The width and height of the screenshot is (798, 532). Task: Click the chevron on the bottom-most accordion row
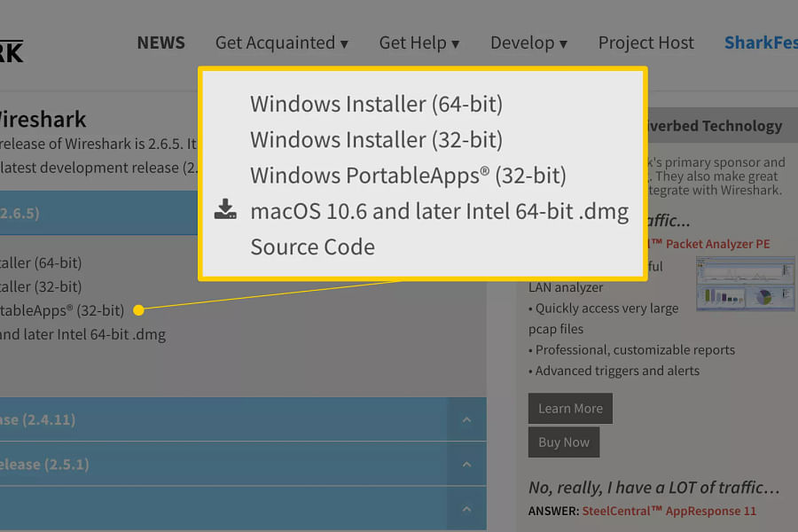click(x=466, y=510)
